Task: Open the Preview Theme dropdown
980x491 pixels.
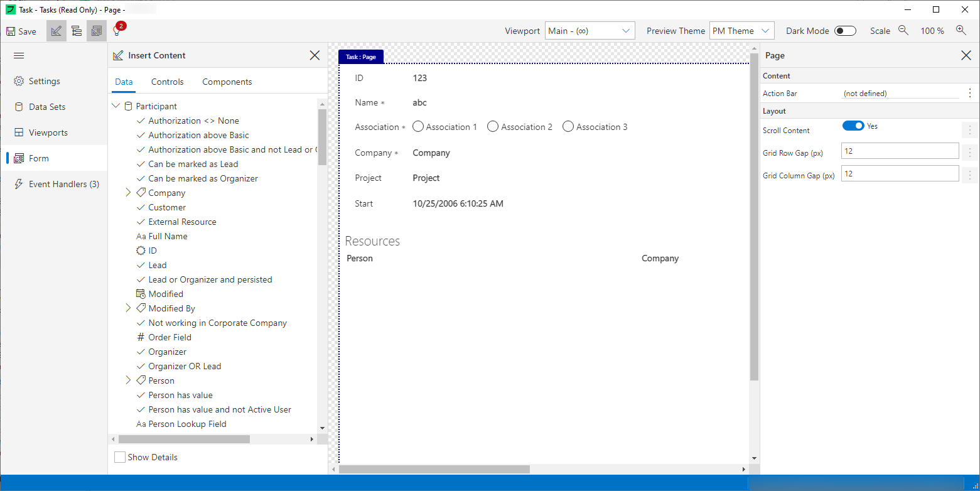Action: [x=741, y=31]
